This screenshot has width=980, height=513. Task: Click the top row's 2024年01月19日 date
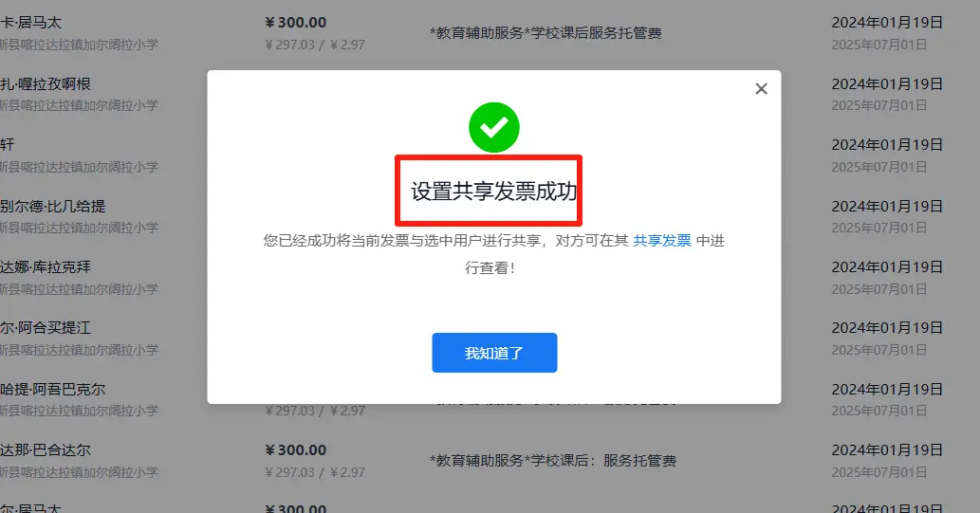(x=887, y=23)
